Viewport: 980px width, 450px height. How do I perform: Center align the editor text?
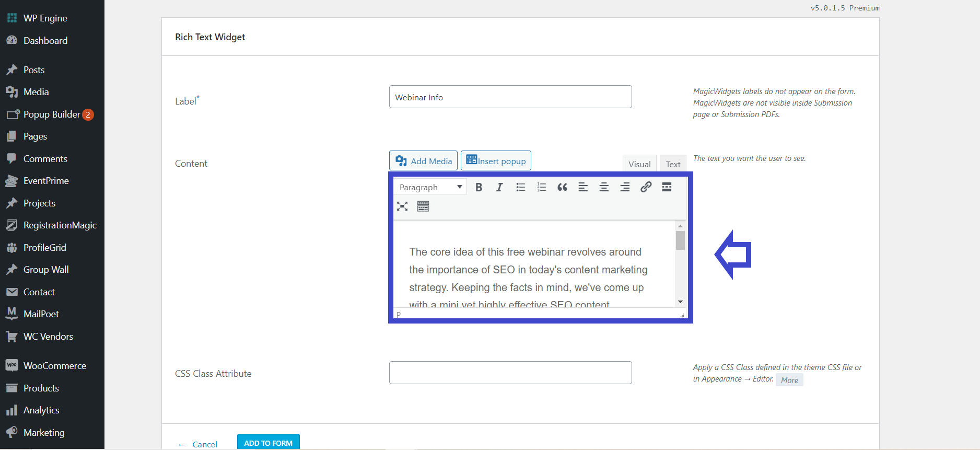pyautogui.click(x=604, y=187)
